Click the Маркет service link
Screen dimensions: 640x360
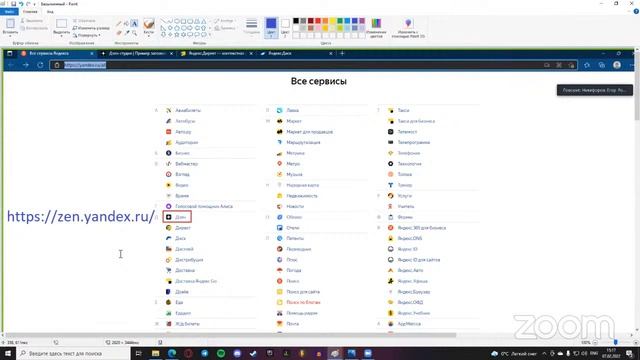pyautogui.click(x=294, y=121)
